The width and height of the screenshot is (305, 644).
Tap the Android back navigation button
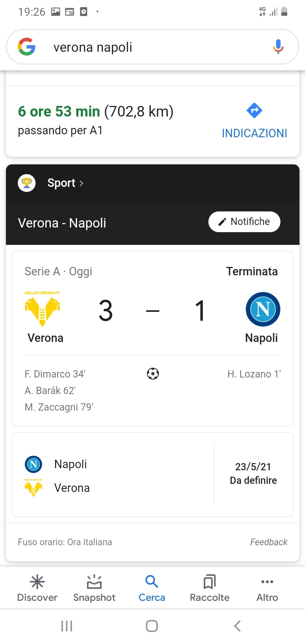click(x=237, y=626)
